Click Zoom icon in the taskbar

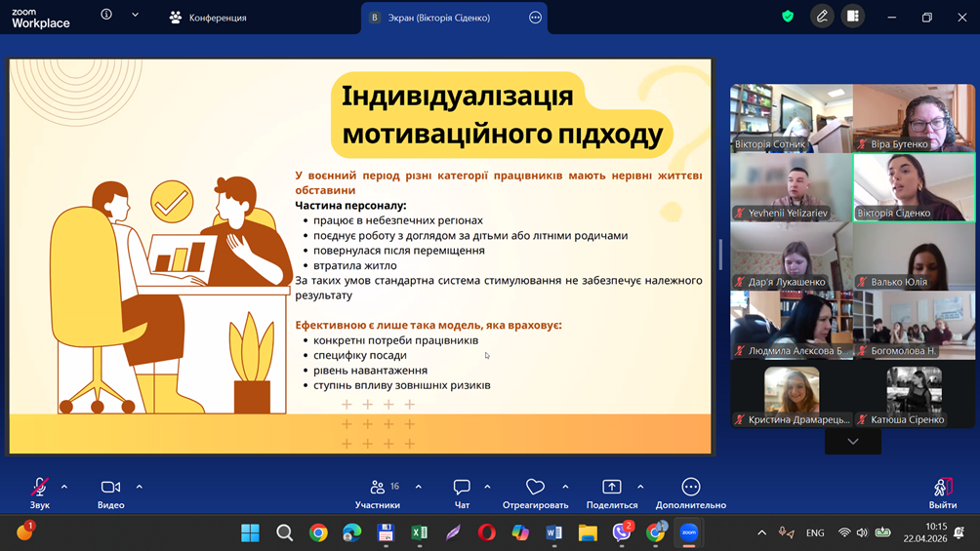pos(689,532)
